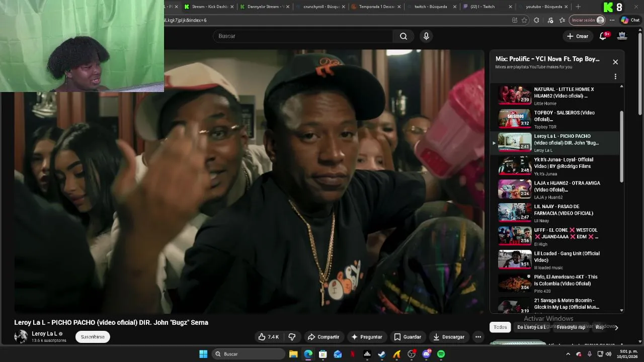This screenshot has width=644, height=362.
Task: Play TOPBOY - SALSEROS playlist item
Action: (555, 119)
